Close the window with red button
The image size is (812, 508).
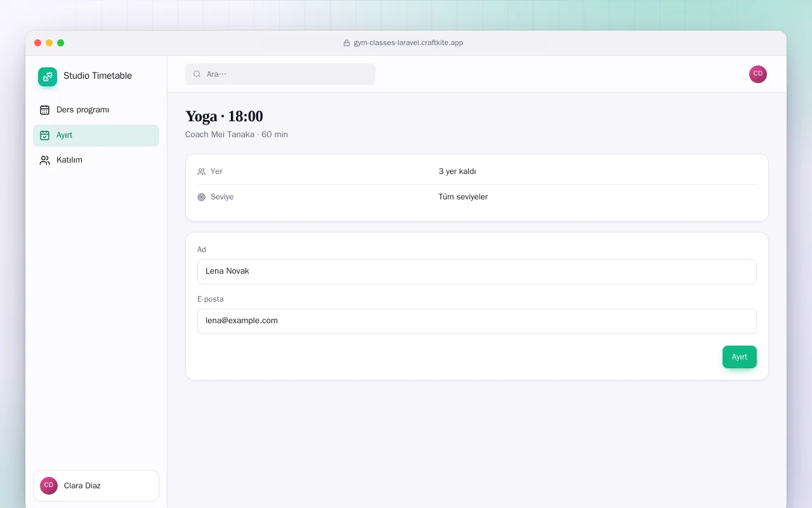pyautogui.click(x=38, y=43)
